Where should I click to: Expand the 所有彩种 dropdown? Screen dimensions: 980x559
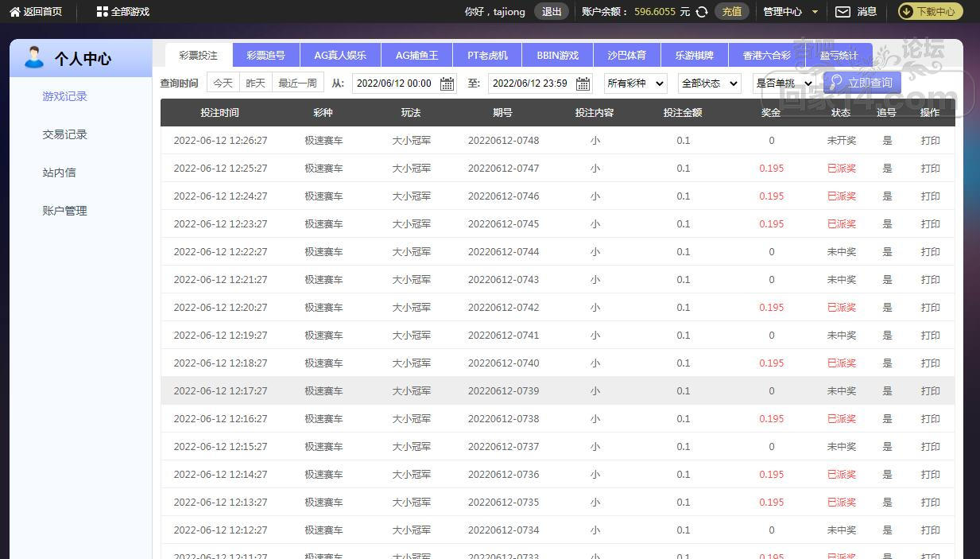636,83
